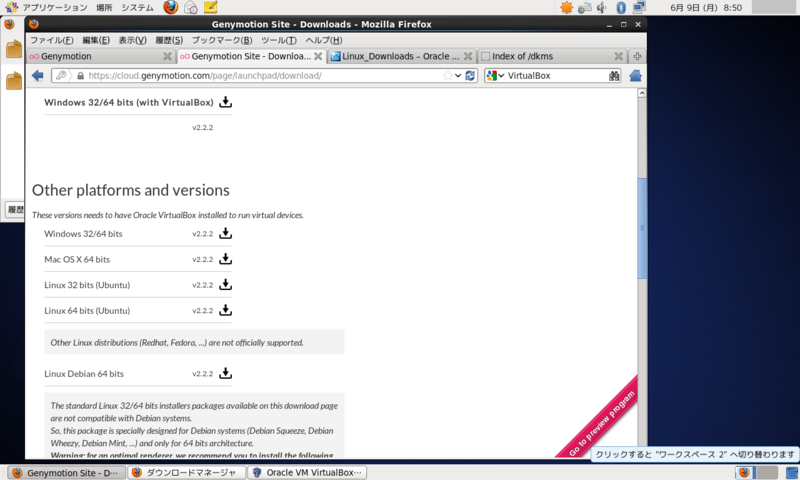Switch to the Index of /dkms tab

click(551, 56)
